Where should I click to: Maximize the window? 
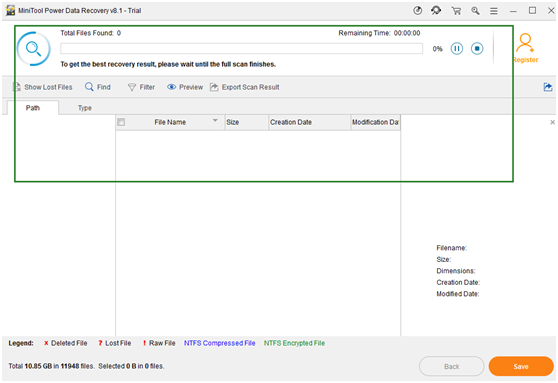[x=532, y=11]
